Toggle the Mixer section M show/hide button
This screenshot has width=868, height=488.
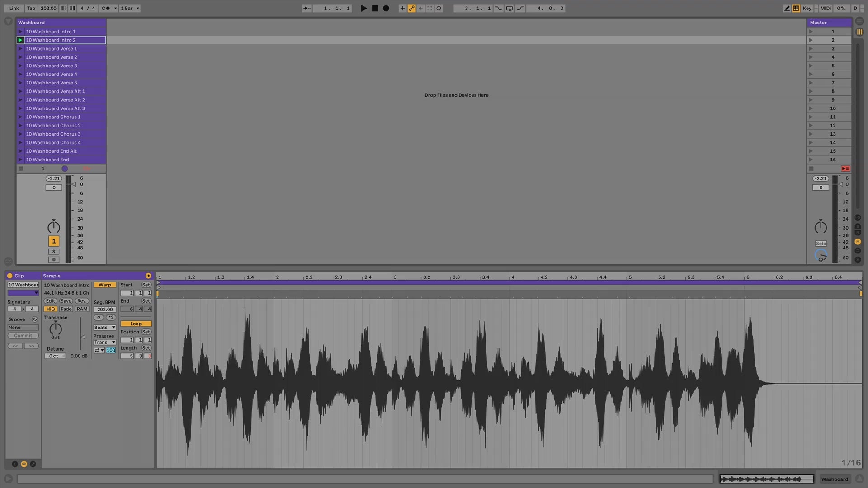point(858,242)
